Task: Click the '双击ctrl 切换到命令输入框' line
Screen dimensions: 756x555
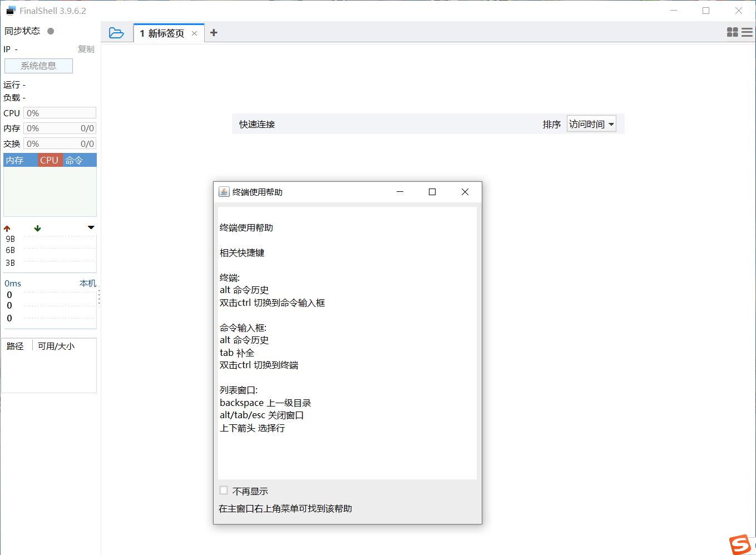Action: (273, 303)
